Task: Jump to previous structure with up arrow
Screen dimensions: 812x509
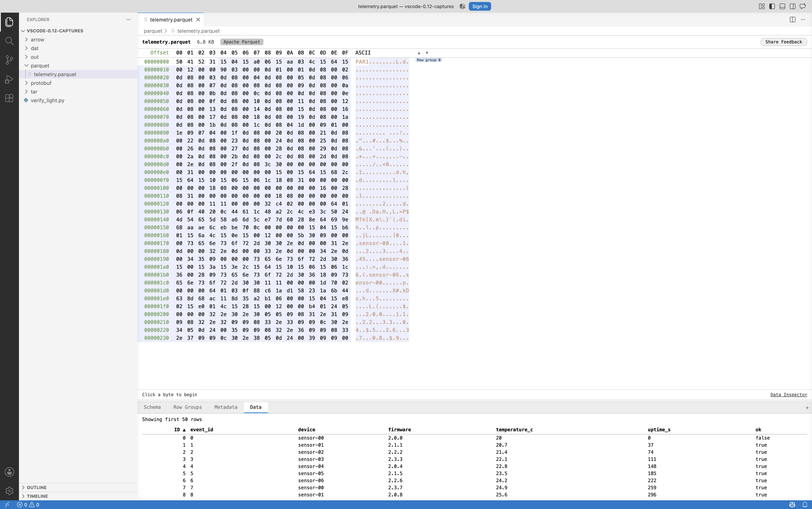Action: (x=419, y=53)
